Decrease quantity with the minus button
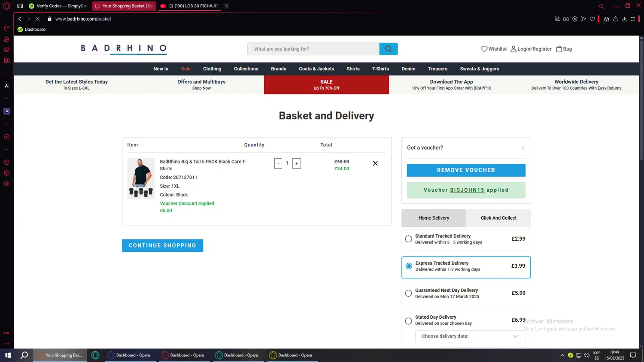644x362 pixels. tap(278, 163)
